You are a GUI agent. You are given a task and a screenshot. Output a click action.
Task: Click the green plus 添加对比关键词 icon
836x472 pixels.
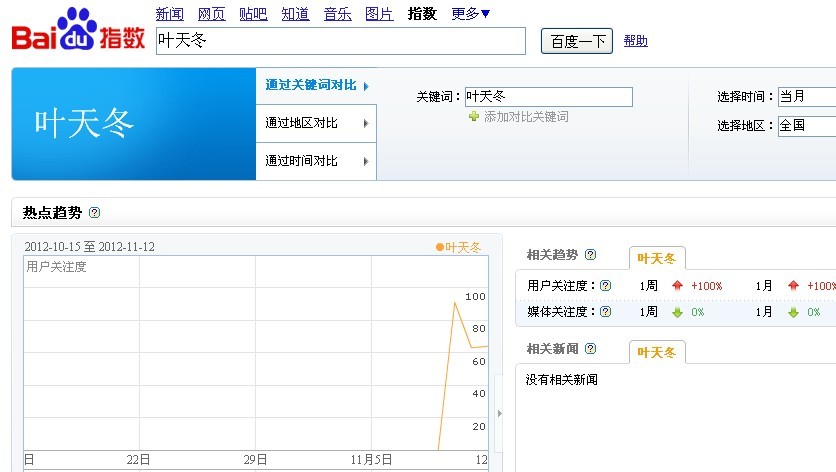click(474, 117)
